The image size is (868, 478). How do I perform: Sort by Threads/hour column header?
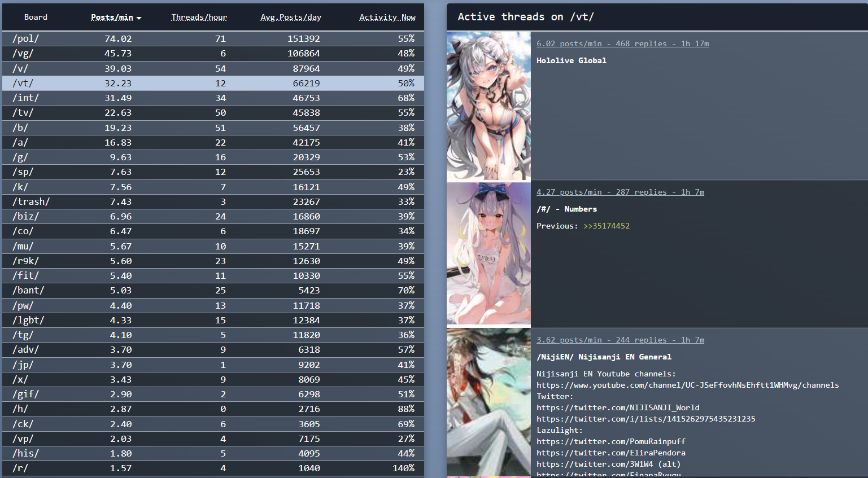pos(199,17)
